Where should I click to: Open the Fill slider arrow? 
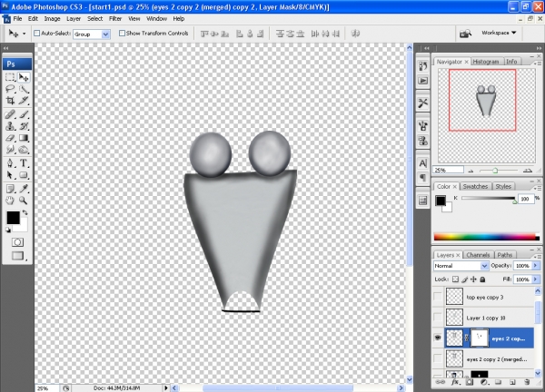click(x=536, y=279)
